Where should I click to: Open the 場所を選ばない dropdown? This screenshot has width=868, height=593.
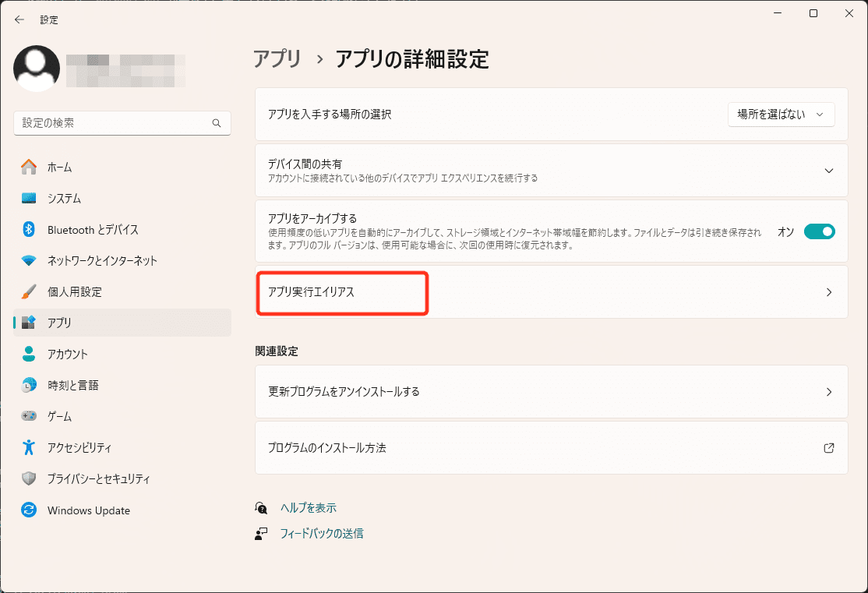click(781, 114)
